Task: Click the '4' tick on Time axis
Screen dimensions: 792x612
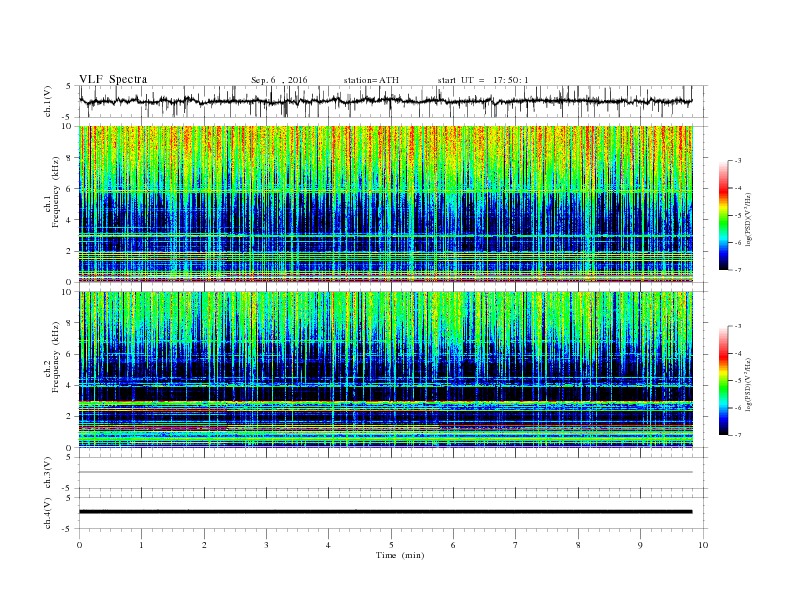Action: point(328,545)
